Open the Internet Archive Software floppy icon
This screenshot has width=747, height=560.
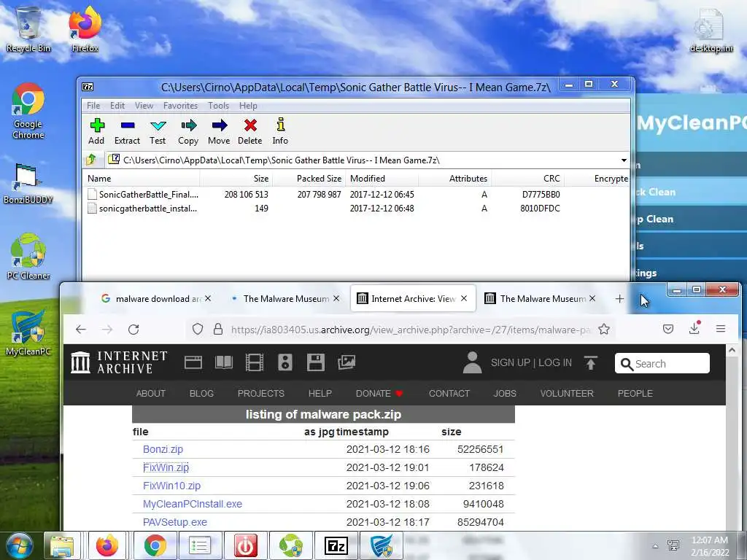(315, 362)
